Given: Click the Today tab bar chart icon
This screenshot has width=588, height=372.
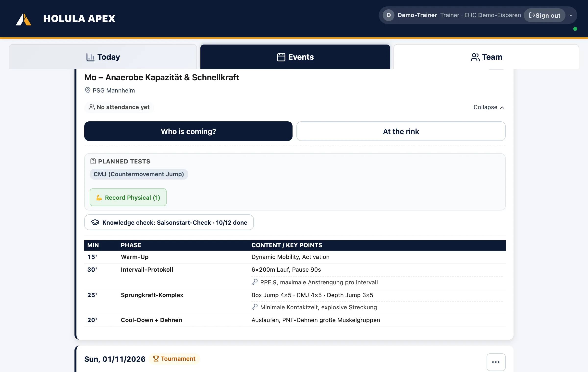Looking at the screenshot, I should click(90, 57).
